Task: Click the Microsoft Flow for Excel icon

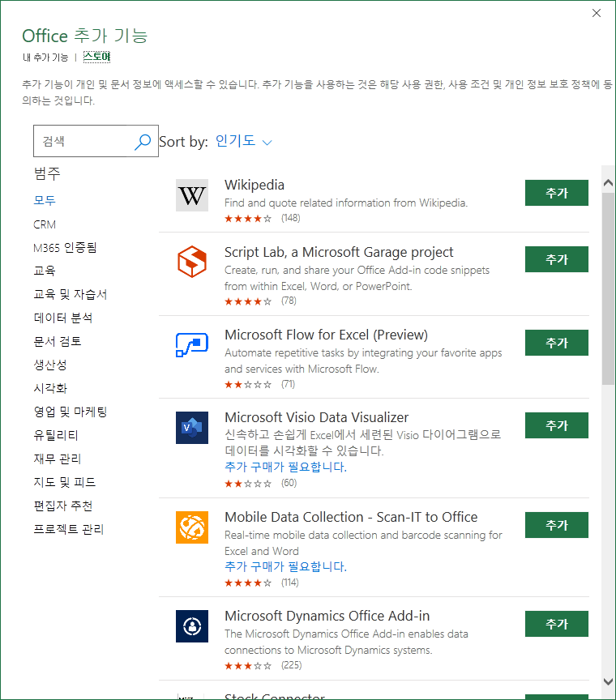Action: coord(191,344)
